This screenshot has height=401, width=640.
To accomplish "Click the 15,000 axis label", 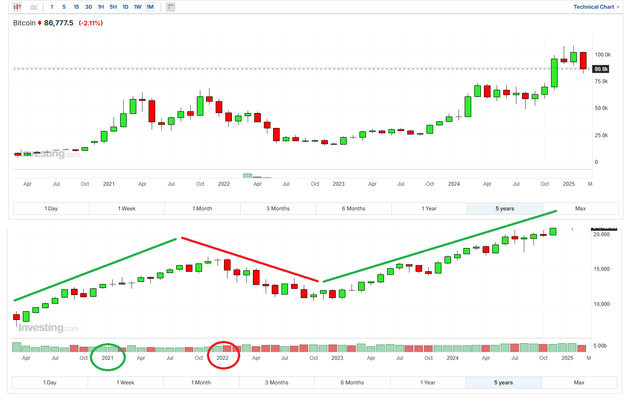I will point(602,269).
